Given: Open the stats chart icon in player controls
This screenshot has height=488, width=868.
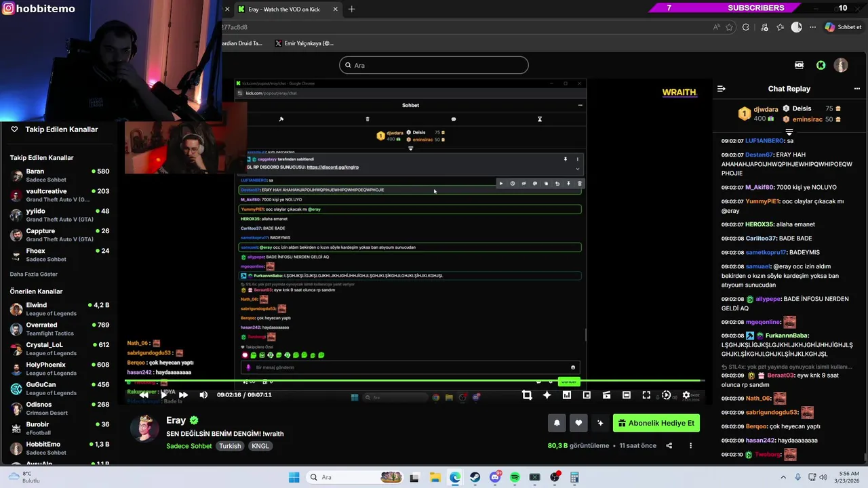Looking at the screenshot, I should coord(567,395).
